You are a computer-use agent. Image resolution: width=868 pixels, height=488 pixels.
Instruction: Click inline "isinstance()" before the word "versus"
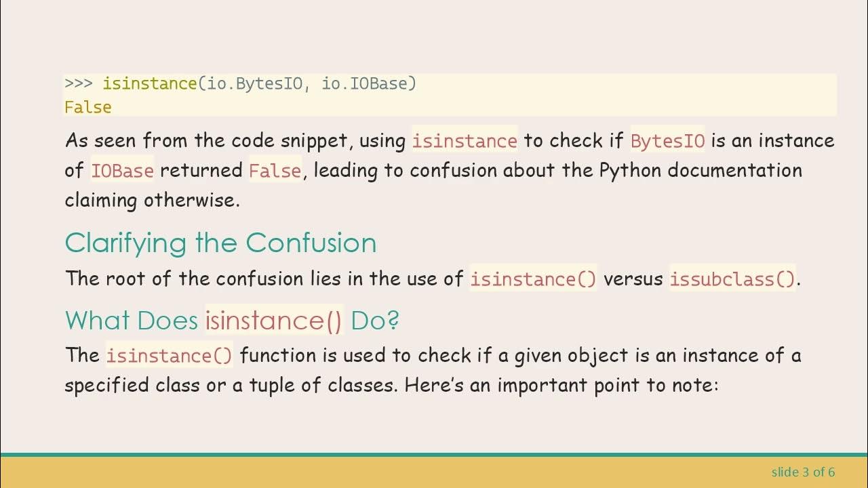click(533, 279)
